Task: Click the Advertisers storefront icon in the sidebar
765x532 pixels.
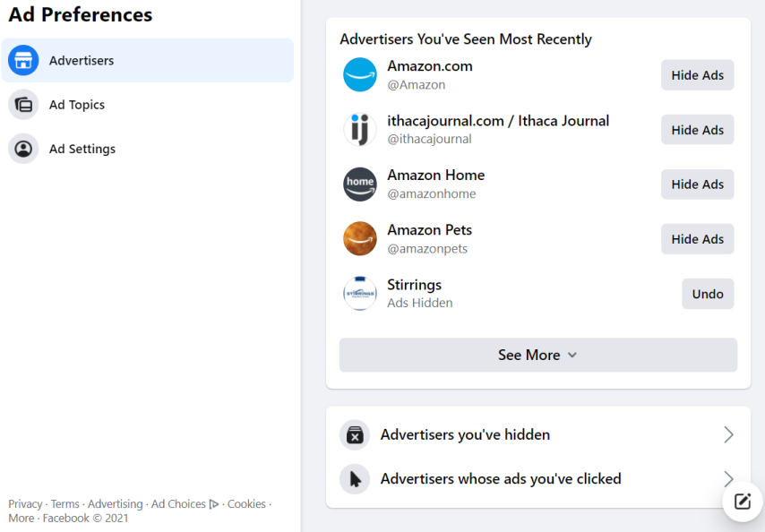Action: point(23,61)
